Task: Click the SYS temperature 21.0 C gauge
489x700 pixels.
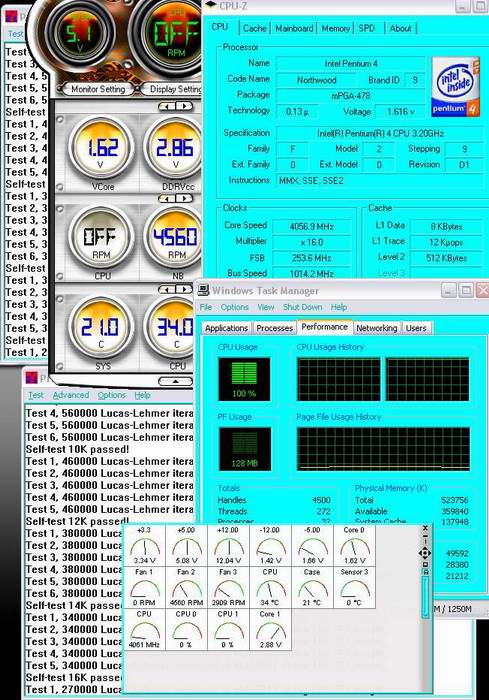Action: (x=101, y=328)
